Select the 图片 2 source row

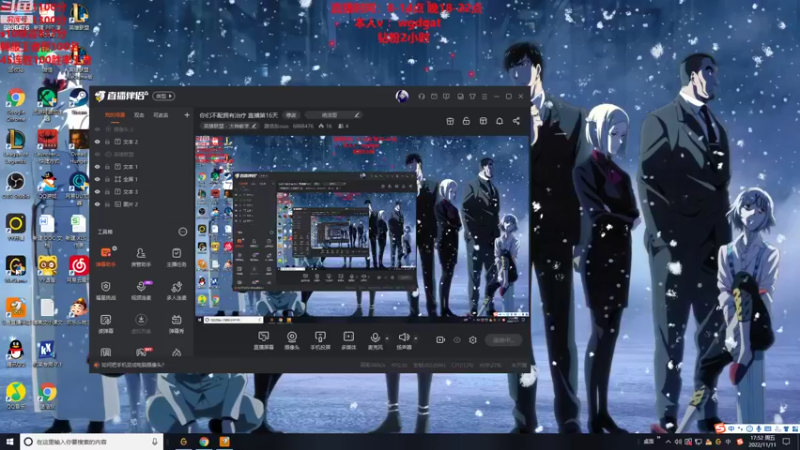click(x=141, y=204)
